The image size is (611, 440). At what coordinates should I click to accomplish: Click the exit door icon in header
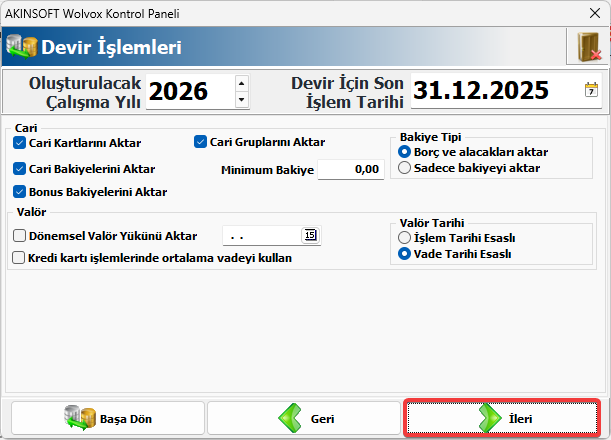[586, 47]
